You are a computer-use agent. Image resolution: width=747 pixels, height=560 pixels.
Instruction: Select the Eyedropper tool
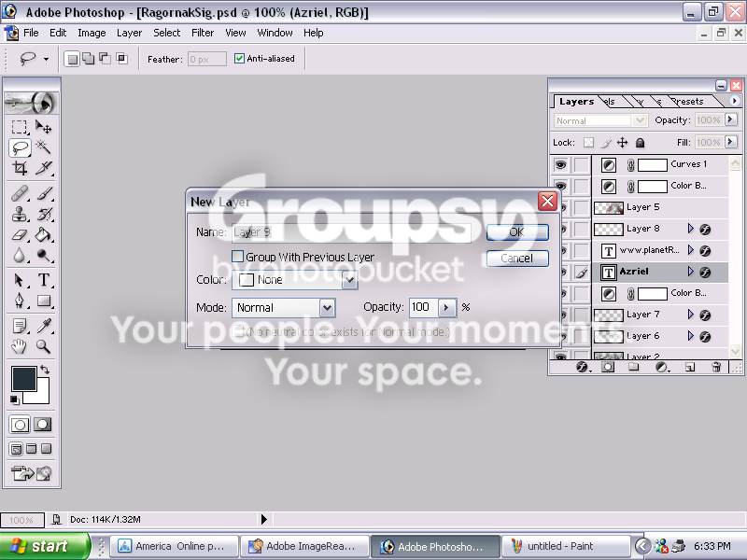[44, 326]
